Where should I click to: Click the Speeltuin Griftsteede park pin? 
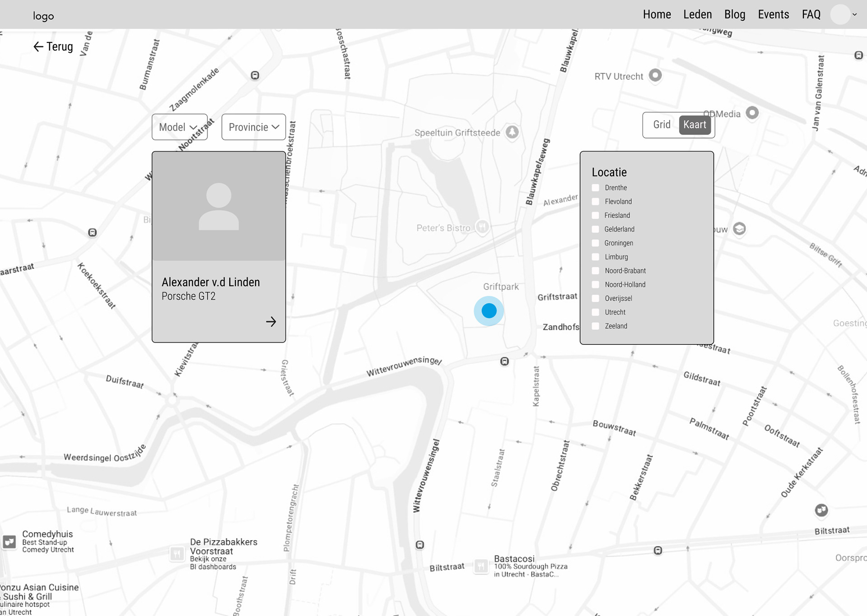click(x=512, y=132)
